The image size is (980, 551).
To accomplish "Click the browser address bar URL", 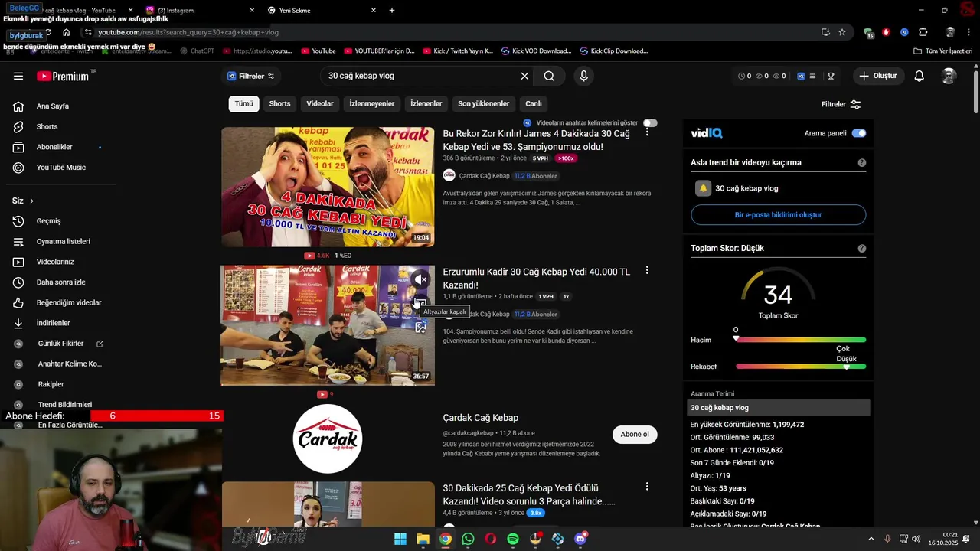I will [x=188, y=32].
